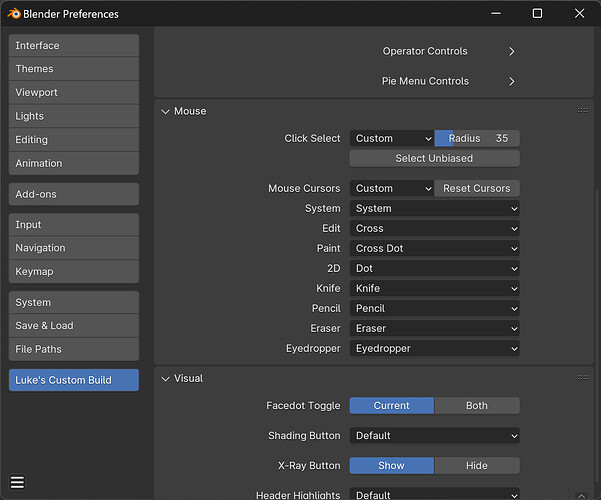
Task: Grab the Visual panel drag handle dots
Action: (583, 378)
